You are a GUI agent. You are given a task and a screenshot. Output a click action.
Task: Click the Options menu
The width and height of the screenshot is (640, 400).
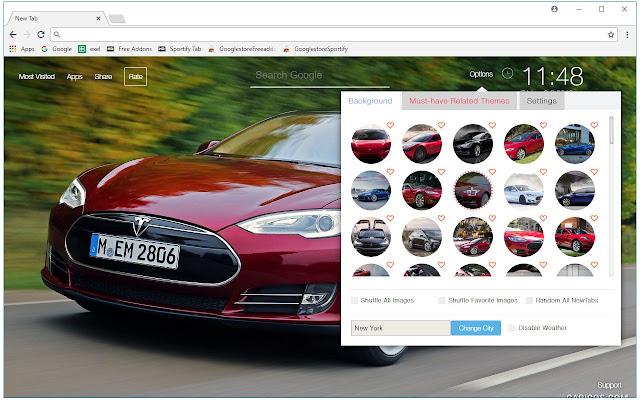point(481,74)
